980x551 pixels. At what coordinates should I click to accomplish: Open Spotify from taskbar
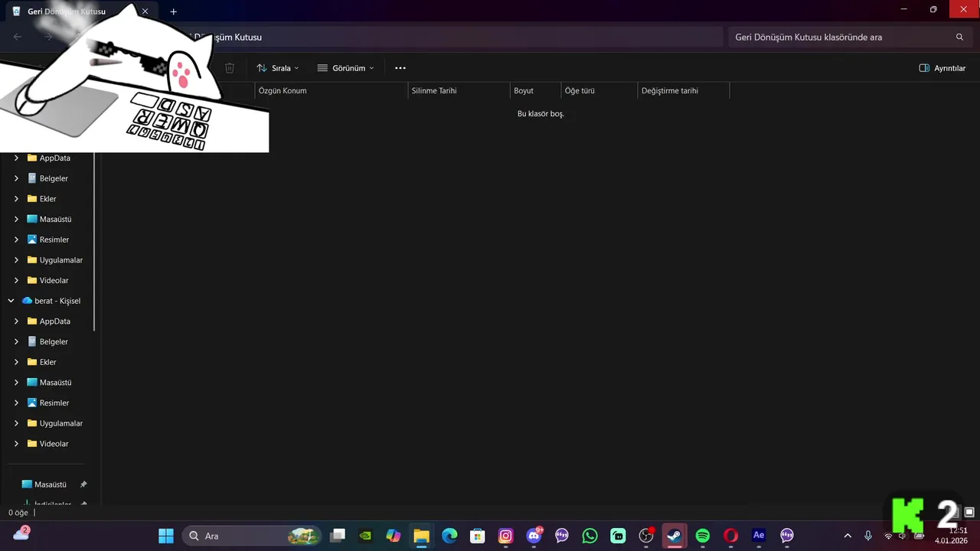[x=703, y=536]
